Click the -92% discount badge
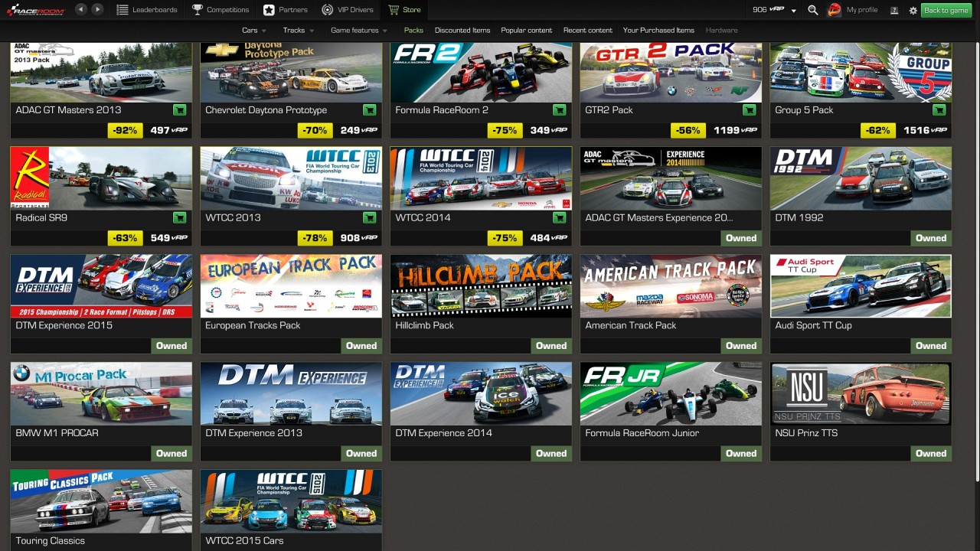This screenshot has width=980, height=551. 126,130
